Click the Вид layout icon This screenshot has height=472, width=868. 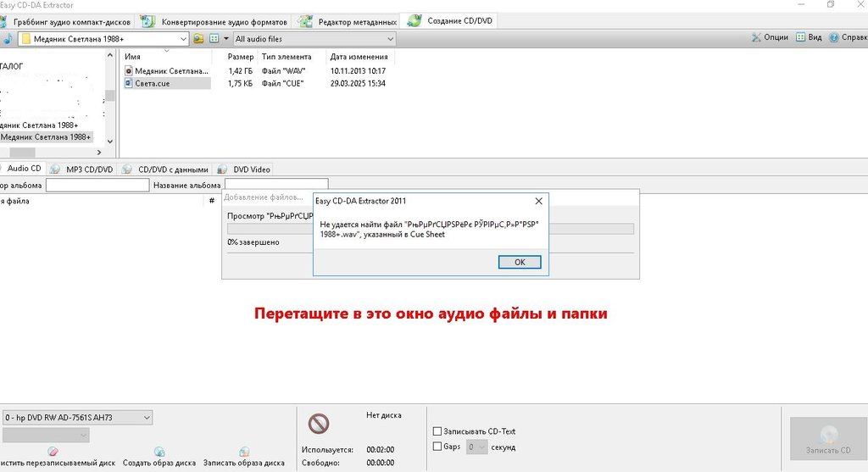[x=800, y=37]
